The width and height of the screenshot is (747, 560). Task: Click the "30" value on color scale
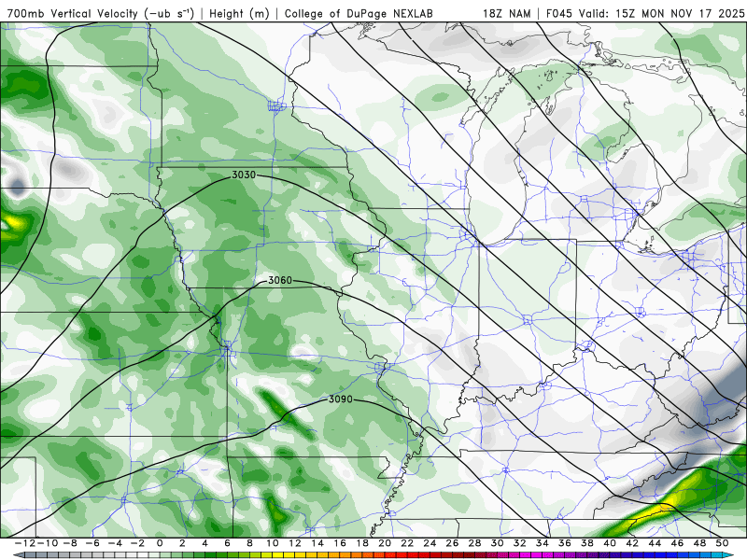(497, 543)
